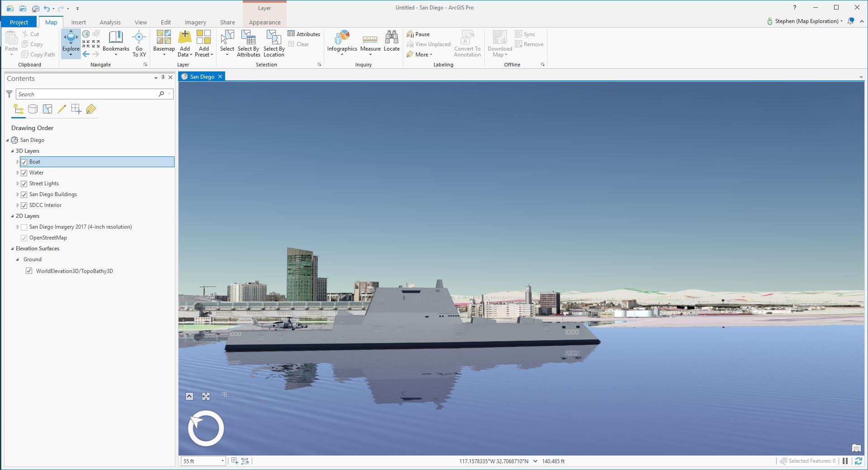List by Drawing Order in Contents
Screen dimensions: 868x470
click(19, 109)
